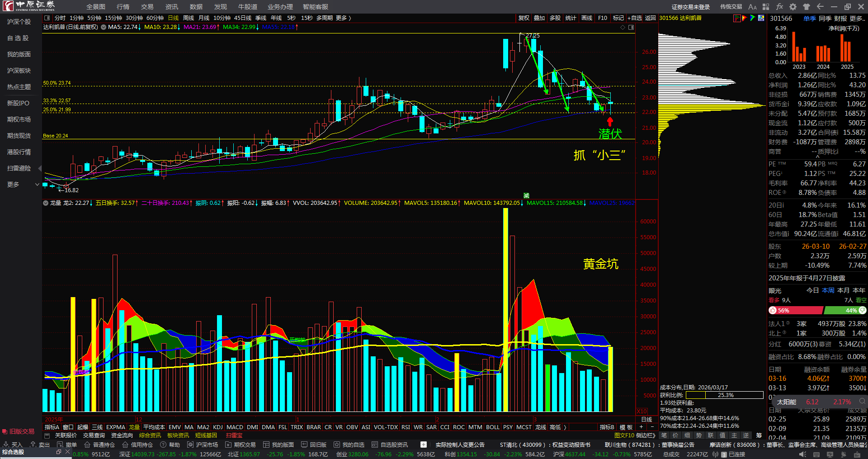The image size is (868, 459).
Task: Expand the 更多 sidebar item chevron
Action: click(x=37, y=185)
